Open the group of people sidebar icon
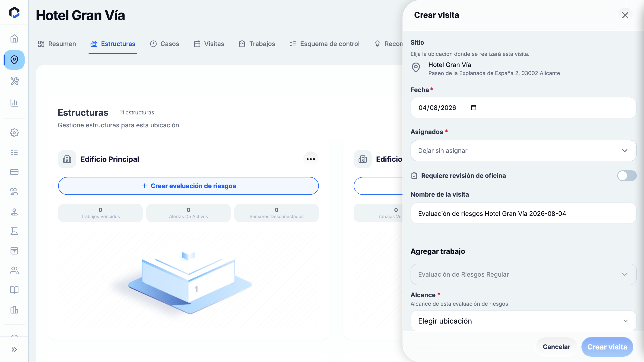 pyautogui.click(x=14, y=192)
